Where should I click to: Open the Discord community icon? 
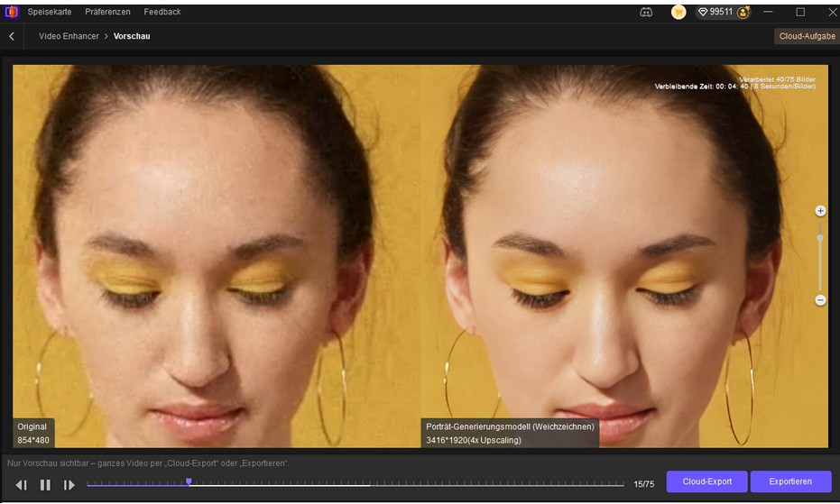tap(646, 12)
